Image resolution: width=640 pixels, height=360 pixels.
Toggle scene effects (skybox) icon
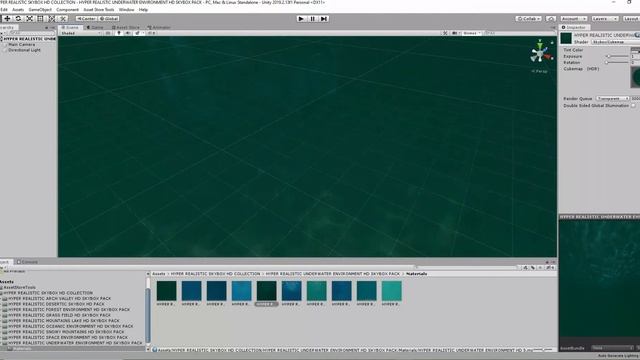click(138, 33)
